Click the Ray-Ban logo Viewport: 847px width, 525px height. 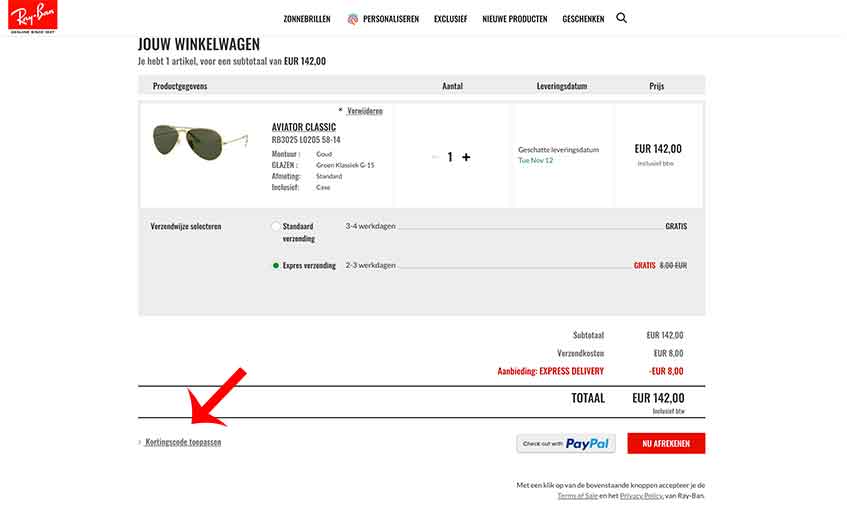(32, 16)
